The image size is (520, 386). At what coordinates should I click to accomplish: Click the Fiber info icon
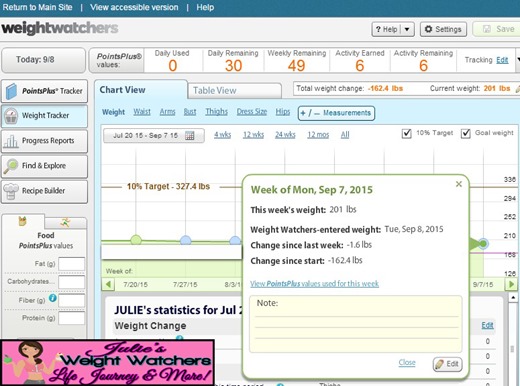pos(53,298)
